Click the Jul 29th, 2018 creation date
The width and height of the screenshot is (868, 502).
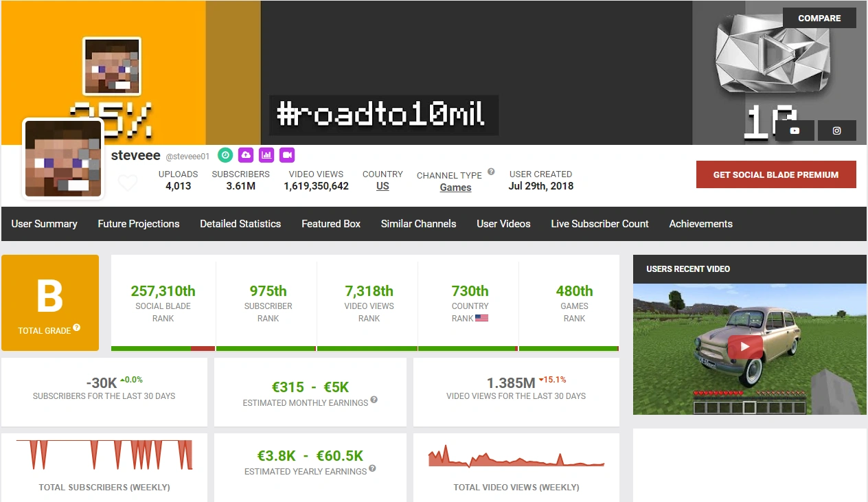pos(540,186)
